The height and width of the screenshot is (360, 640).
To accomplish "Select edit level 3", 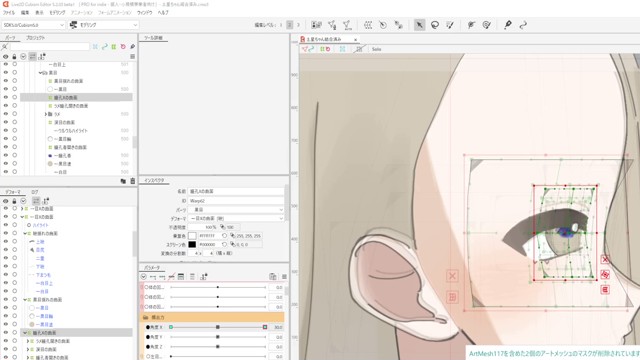I will pyautogui.click(x=298, y=25).
